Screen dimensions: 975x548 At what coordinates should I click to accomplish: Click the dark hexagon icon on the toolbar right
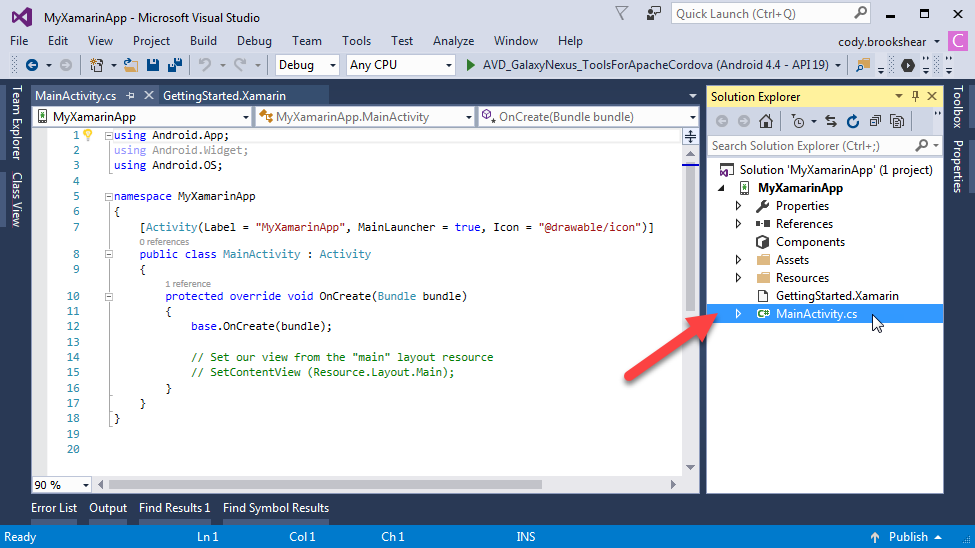[x=908, y=65]
